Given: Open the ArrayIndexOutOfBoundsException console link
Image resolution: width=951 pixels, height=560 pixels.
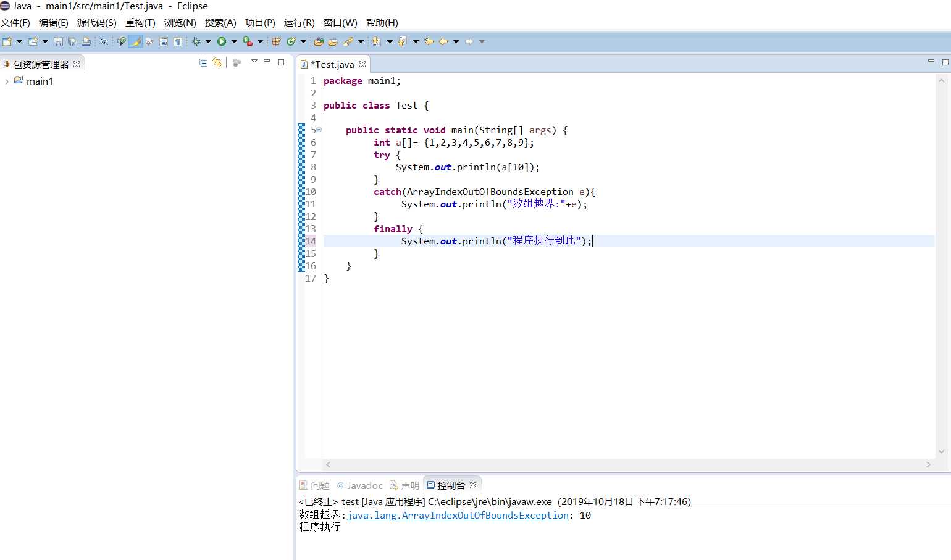Looking at the screenshot, I should (x=458, y=516).
